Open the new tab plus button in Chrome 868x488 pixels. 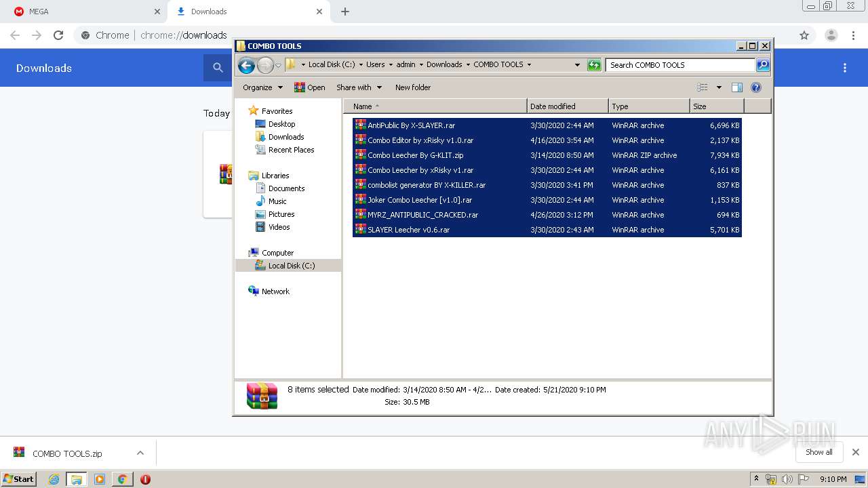(x=345, y=12)
